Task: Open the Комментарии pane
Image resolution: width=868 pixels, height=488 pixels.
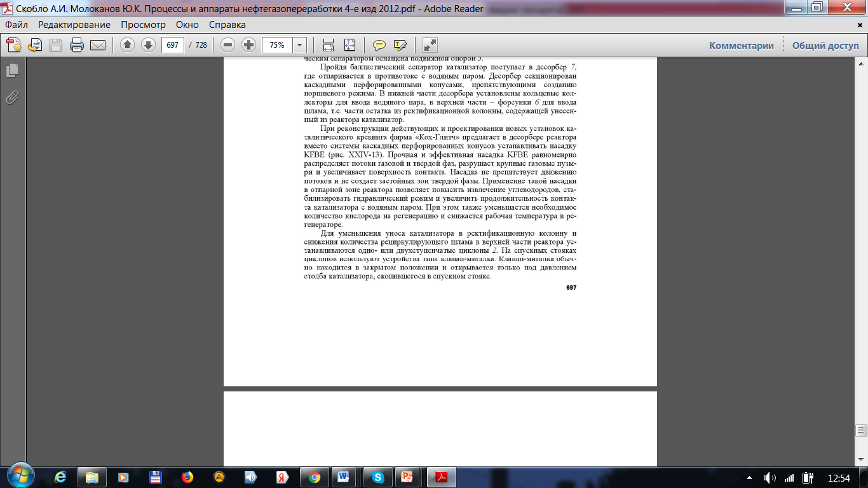Action: [742, 46]
